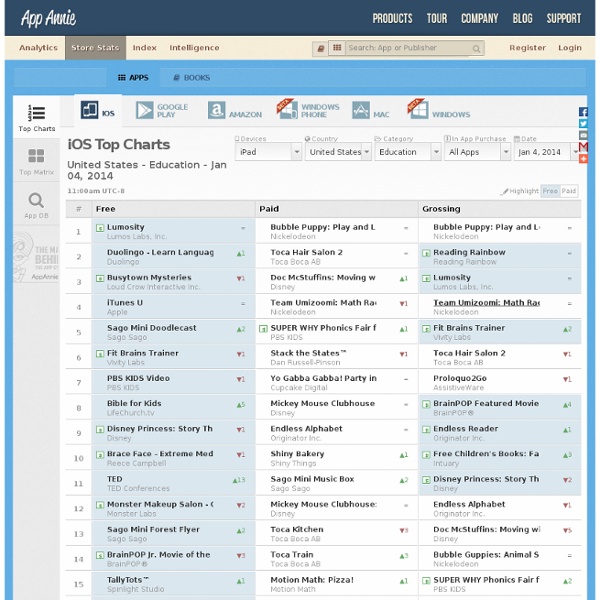Open the BLOG link
The height and width of the screenshot is (600, 600).
(523, 18)
